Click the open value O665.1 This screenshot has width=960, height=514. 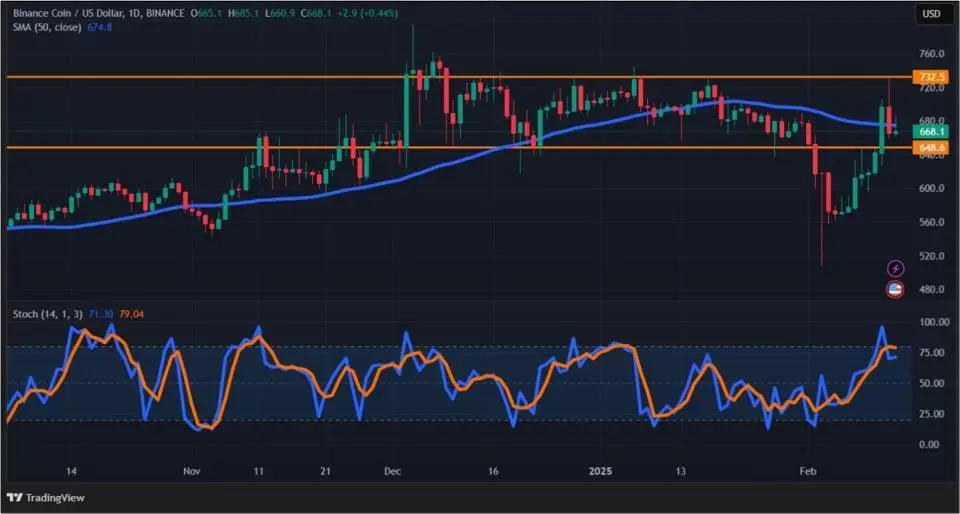(204, 13)
